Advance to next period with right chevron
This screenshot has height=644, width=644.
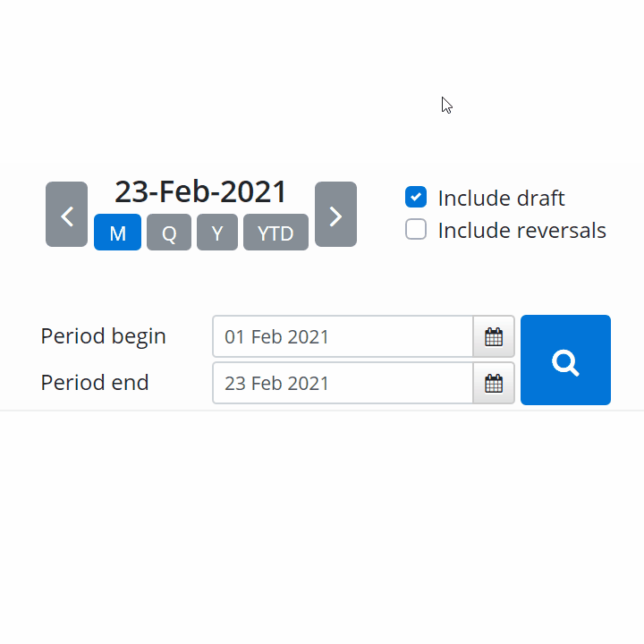pos(335,215)
